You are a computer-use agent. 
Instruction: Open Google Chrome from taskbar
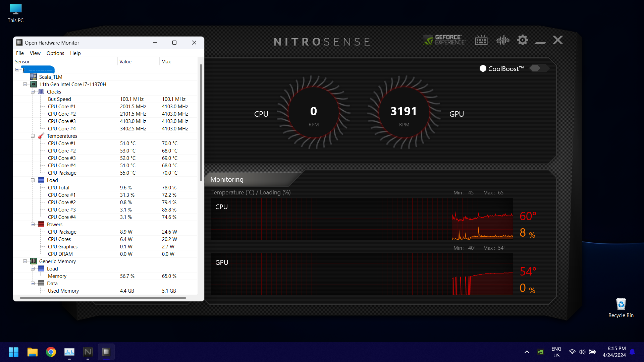pyautogui.click(x=51, y=352)
